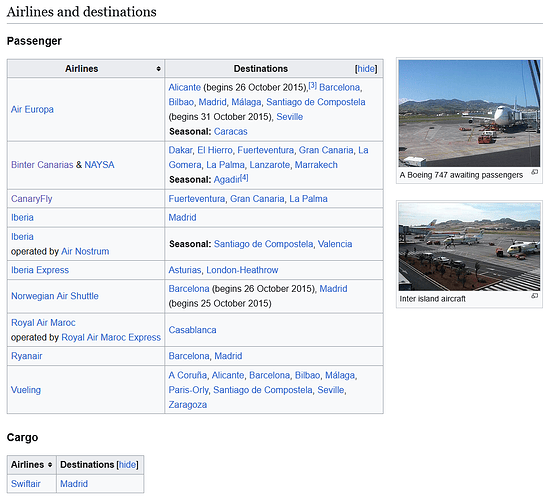Hide the passenger Destinations column
Screen dimensions: 552x500
point(366,69)
